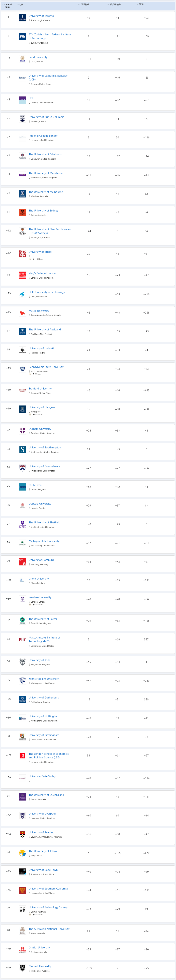
Task: Sort the table by Overall Rank column
Action: [7, 6]
